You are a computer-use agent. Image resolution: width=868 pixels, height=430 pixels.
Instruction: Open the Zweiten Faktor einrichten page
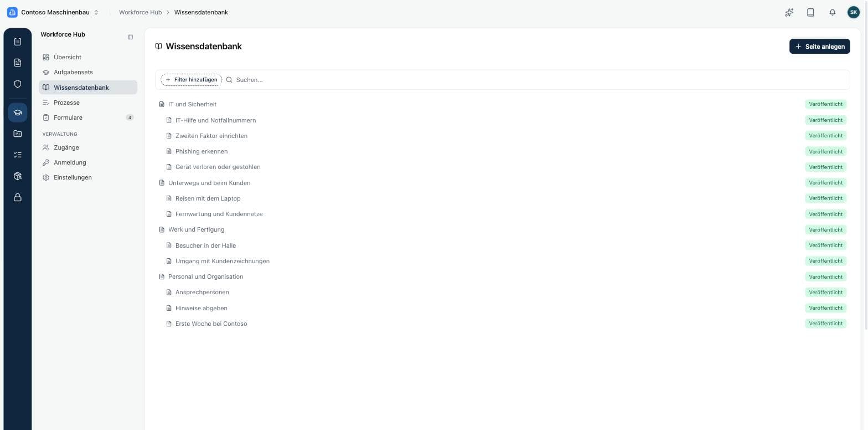coord(211,136)
